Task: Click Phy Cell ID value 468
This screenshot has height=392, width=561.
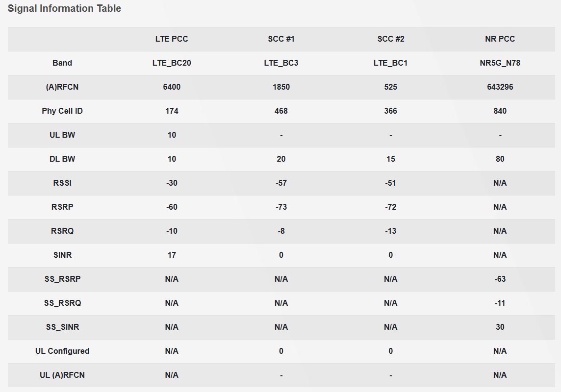Action: (281, 111)
